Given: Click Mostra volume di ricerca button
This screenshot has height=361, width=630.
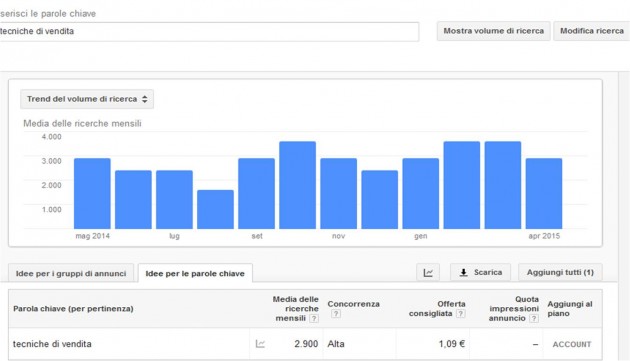Looking at the screenshot, I should coord(493,31).
